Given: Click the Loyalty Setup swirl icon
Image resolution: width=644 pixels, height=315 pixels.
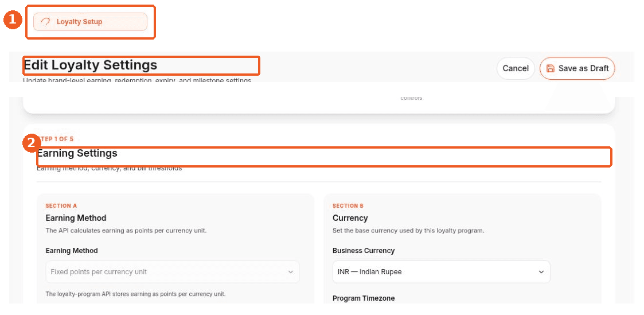Looking at the screenshot, I should click(45, 22).
